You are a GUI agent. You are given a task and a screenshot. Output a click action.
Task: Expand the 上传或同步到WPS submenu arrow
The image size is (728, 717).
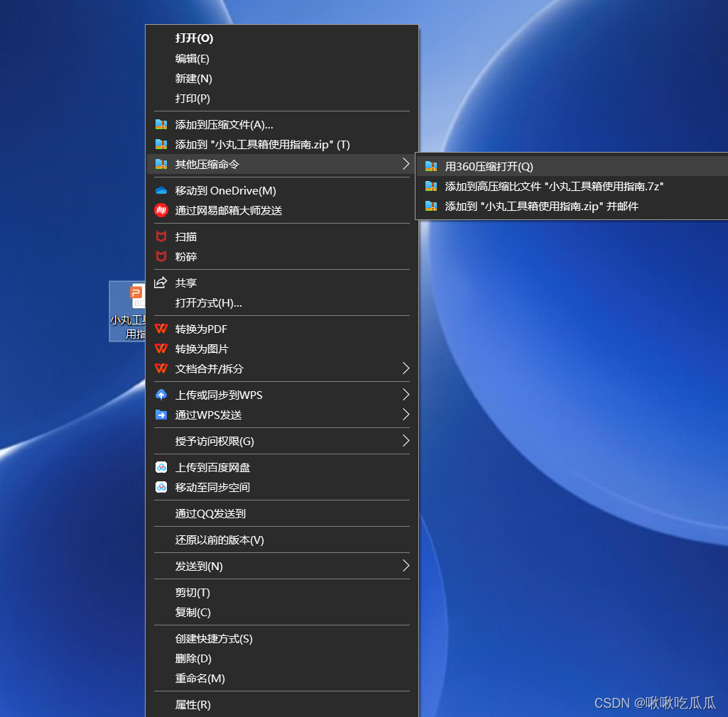(406, 395)
